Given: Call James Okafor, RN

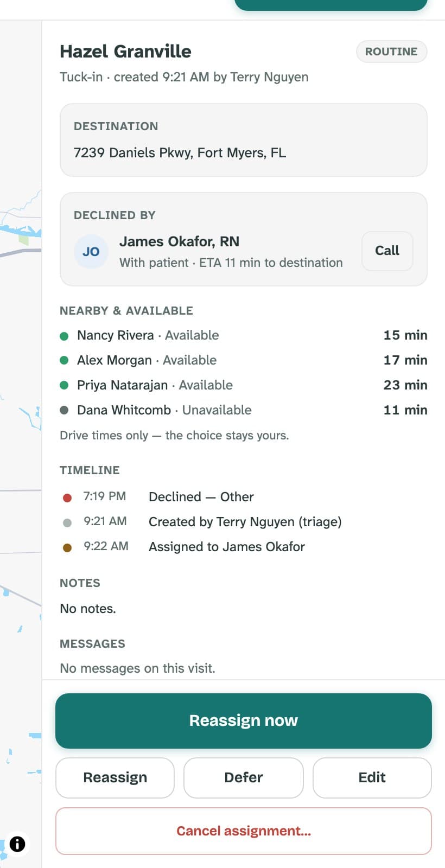Looking at the screenshot, I should 387,251.
